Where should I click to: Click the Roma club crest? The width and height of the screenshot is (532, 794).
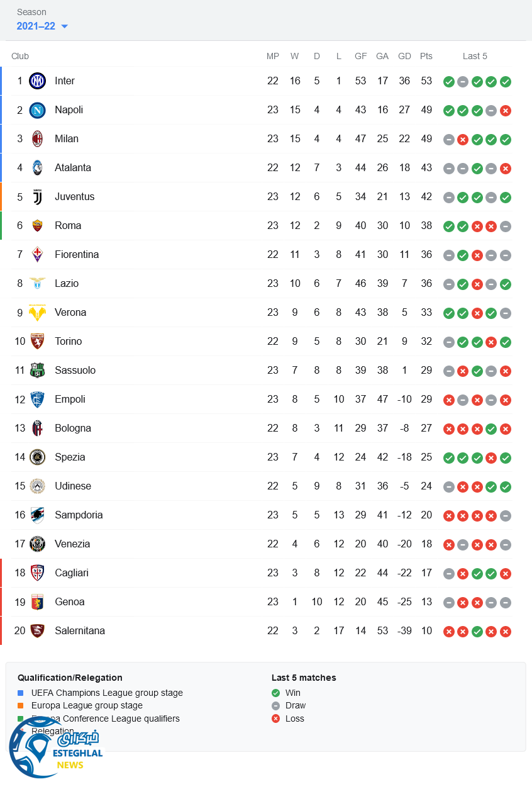(x=38, y=226)
